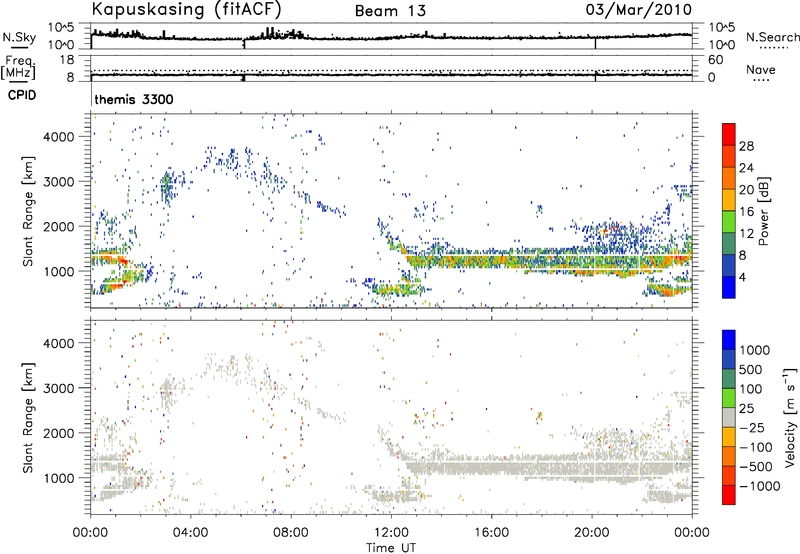Select the 4000 tick on power panel axis

(59, 137)
